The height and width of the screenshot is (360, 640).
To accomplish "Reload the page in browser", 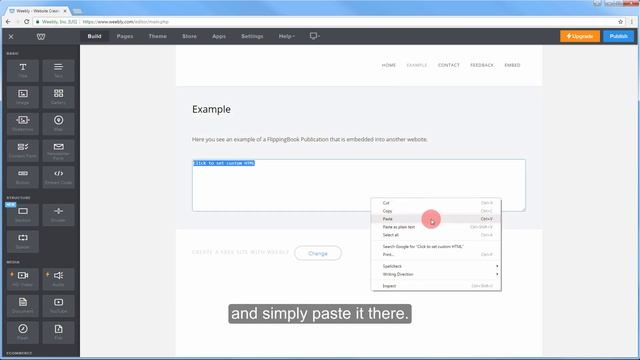I will 27,22.
